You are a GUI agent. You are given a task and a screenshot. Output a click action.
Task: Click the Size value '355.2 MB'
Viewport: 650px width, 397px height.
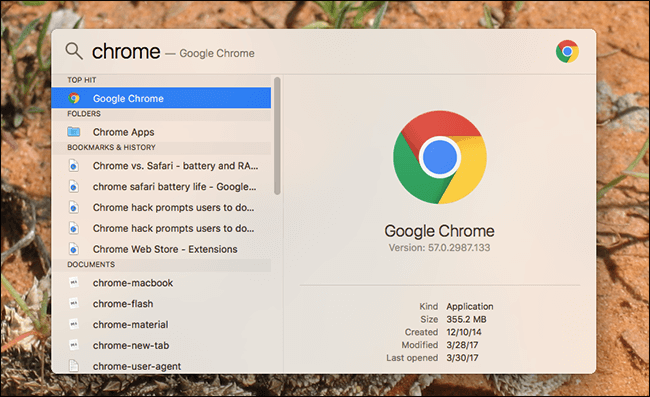pos(466,319)
